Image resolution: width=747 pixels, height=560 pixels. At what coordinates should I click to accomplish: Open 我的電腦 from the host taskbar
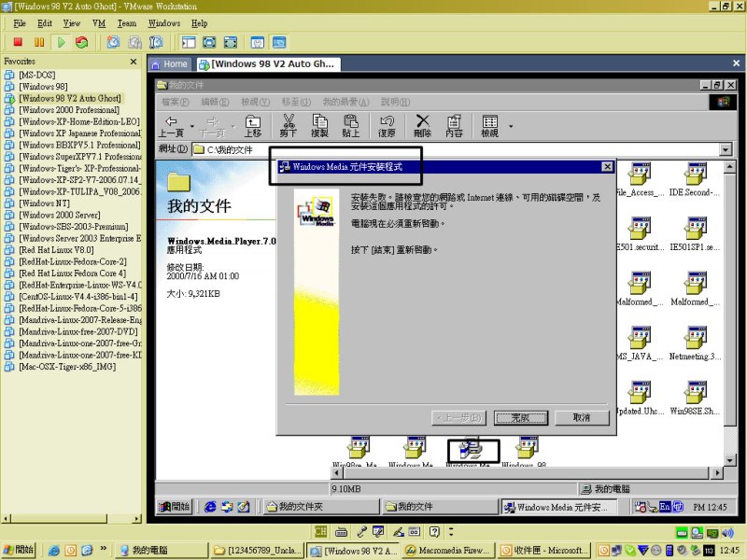(162, 551)
